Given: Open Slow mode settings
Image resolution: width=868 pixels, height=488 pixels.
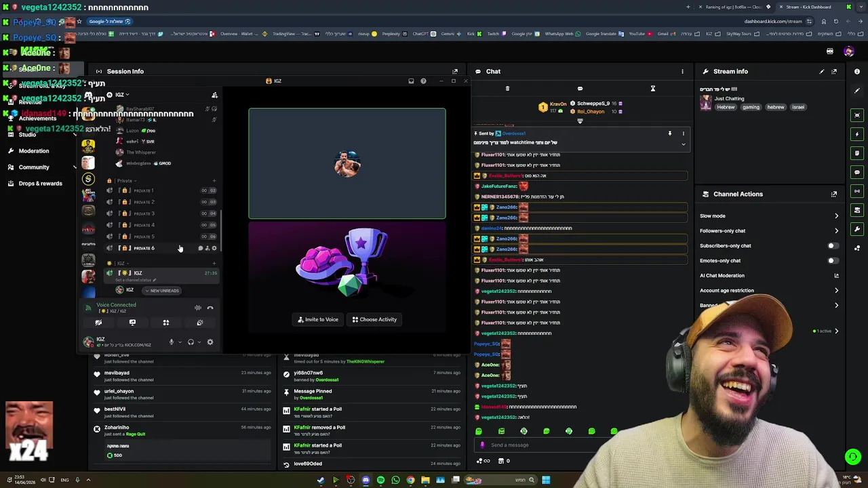Looking at the screenshot, I should click(x=769, y=216).
